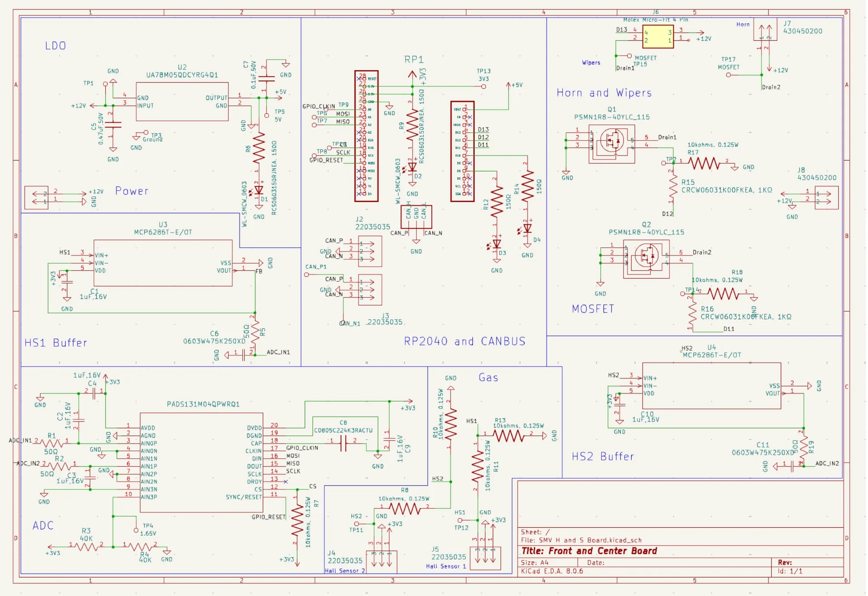Select resistor R19 50Ω symbol
Screen dimensions: 868x596
coord(804,447)
